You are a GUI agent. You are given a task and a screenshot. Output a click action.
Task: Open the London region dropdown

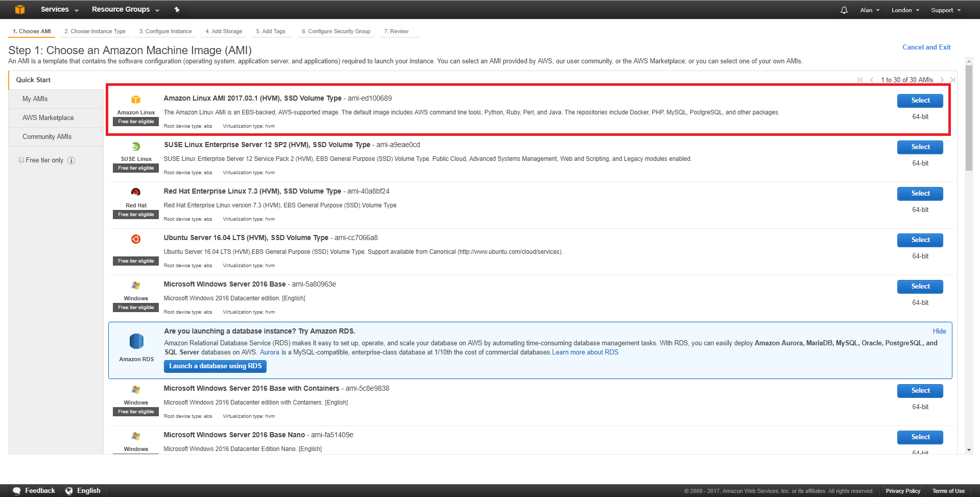(x=905, y=10)
